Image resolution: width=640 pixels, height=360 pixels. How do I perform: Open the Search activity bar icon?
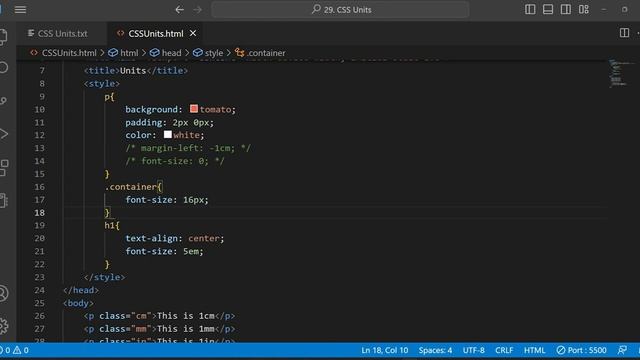click(x=3, y=67)
